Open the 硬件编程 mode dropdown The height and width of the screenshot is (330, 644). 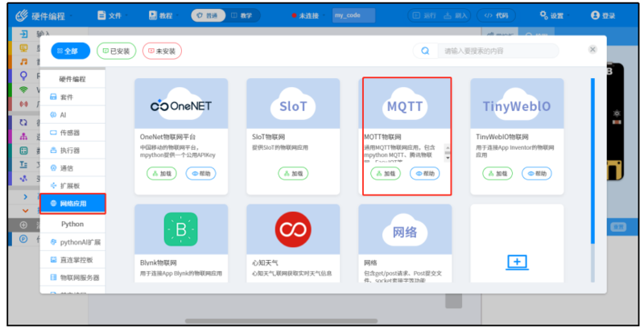43,16
